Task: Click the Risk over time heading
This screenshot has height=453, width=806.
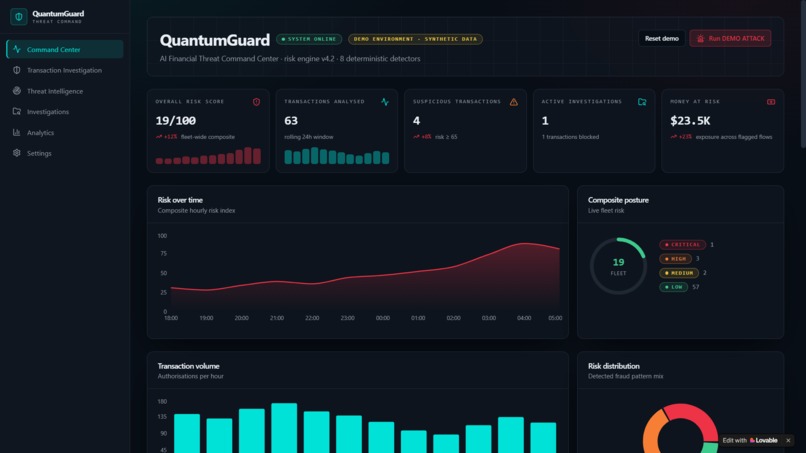Action: [180, 200]
